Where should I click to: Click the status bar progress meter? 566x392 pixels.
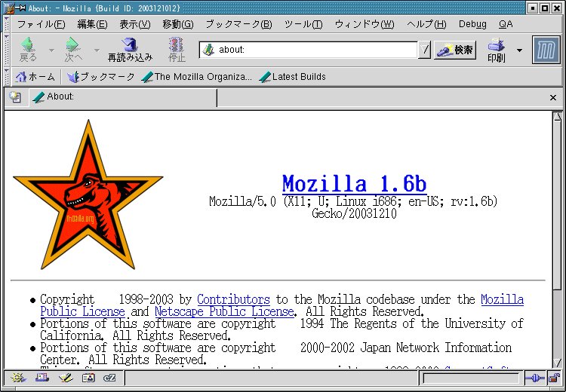pos(471,378)
